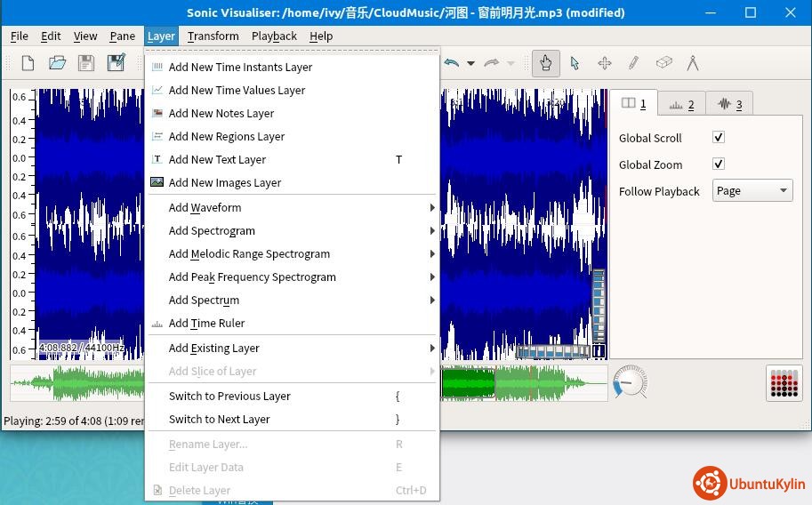Select the Erase tool

click(x=663, y=63)
